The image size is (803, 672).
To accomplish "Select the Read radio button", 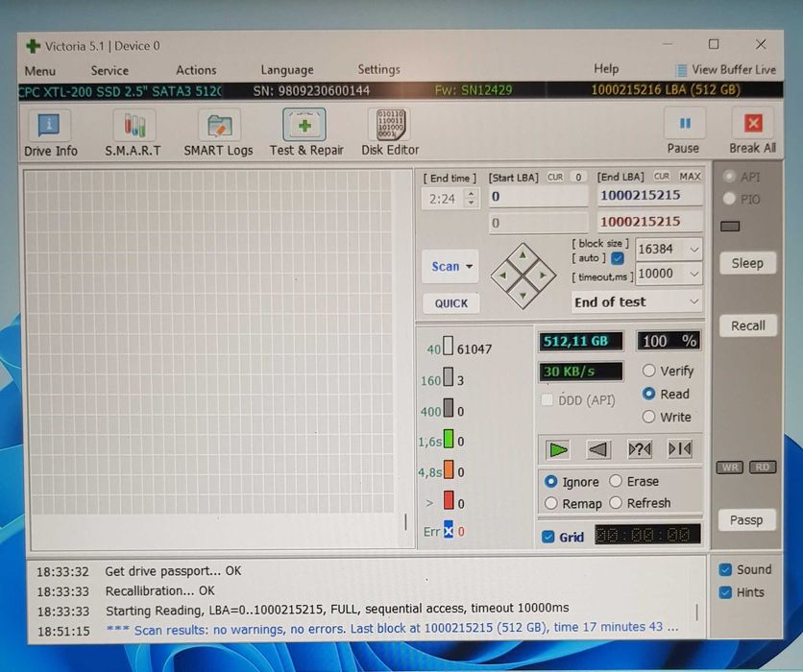I will (649, 394).
